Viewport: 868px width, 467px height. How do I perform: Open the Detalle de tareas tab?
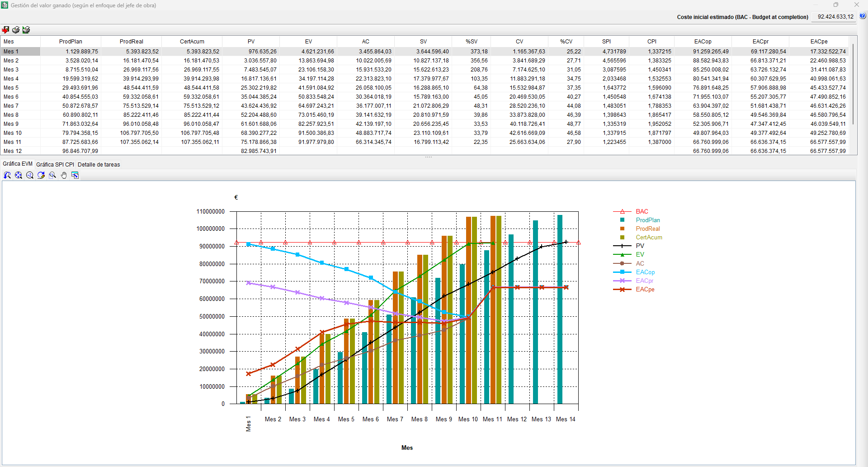coord(99,165)
